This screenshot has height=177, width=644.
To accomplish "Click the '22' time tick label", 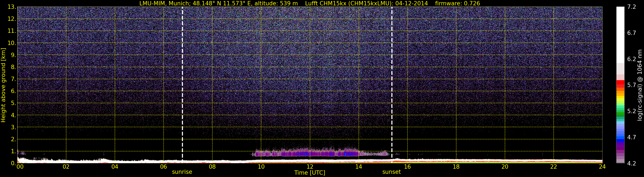I will tap(554, 167).
